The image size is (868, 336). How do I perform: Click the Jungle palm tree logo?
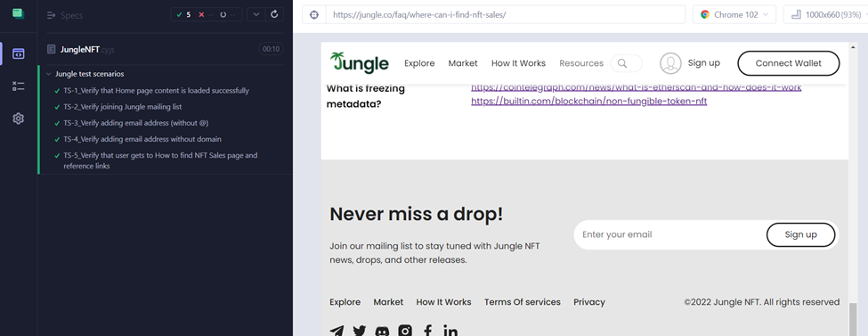point(360,62)
